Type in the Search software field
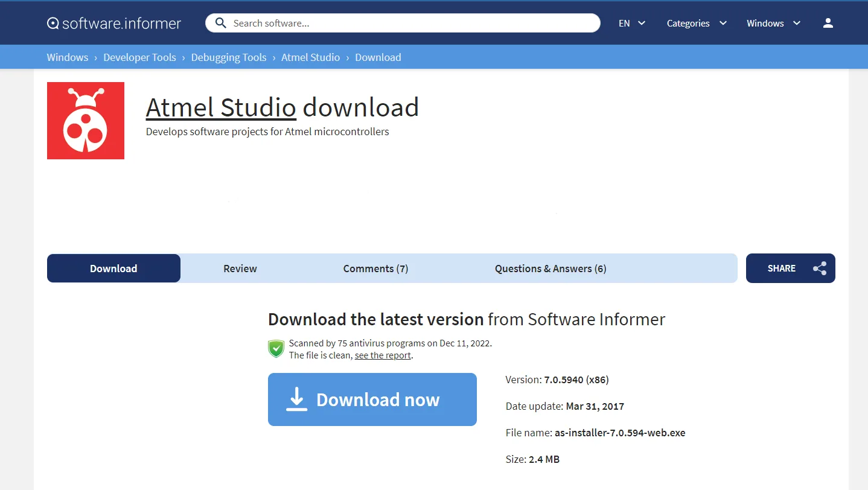The height and width of the screenshot is (490, 868). (x=410, y=23)
